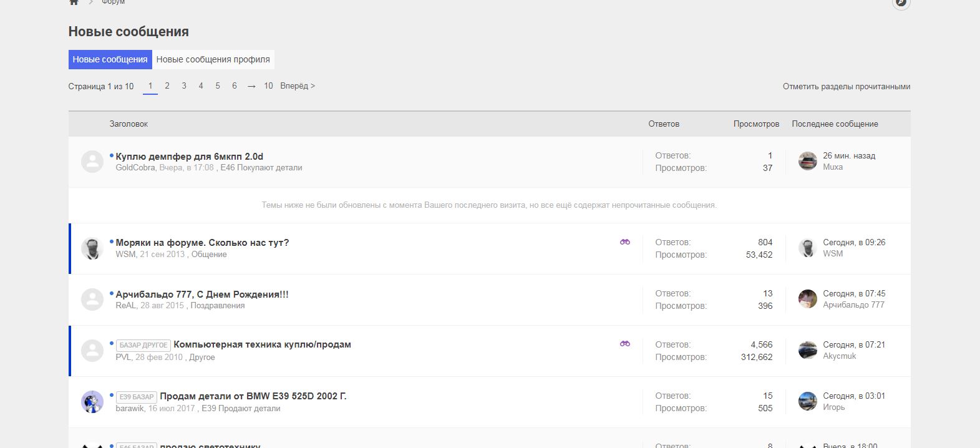Click the БАЗАР ДРУГОЕ prefix tag
980x448 pixels.
[x=143, y=345]
